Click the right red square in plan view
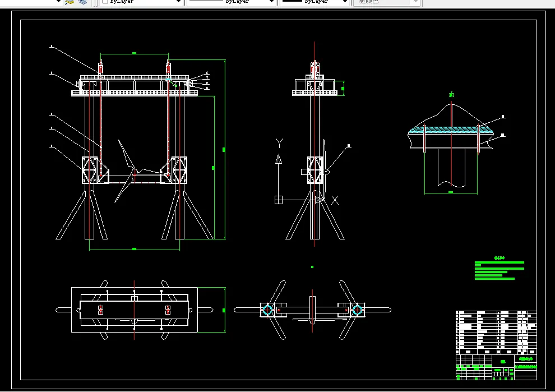 (168, 310)
